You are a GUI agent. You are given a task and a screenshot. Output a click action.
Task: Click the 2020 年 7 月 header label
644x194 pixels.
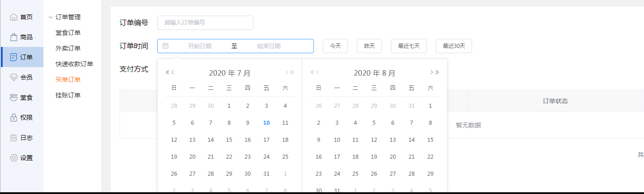click(x=230, y=73)
